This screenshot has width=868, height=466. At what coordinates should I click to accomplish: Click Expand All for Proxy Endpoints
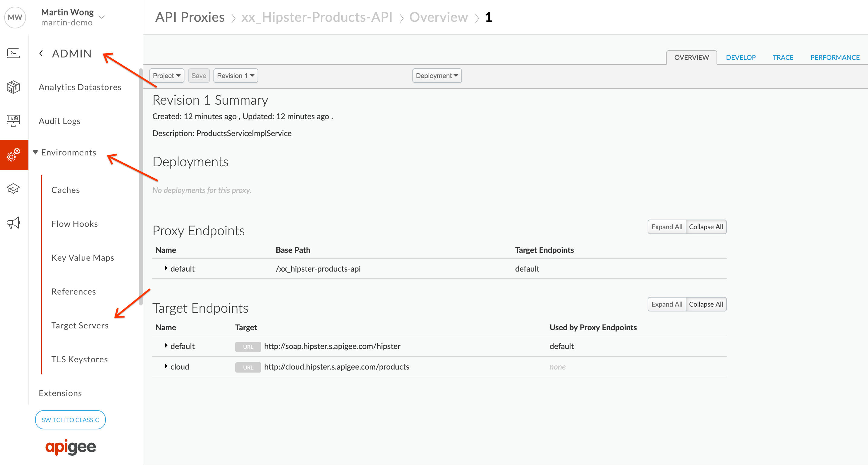667,227
